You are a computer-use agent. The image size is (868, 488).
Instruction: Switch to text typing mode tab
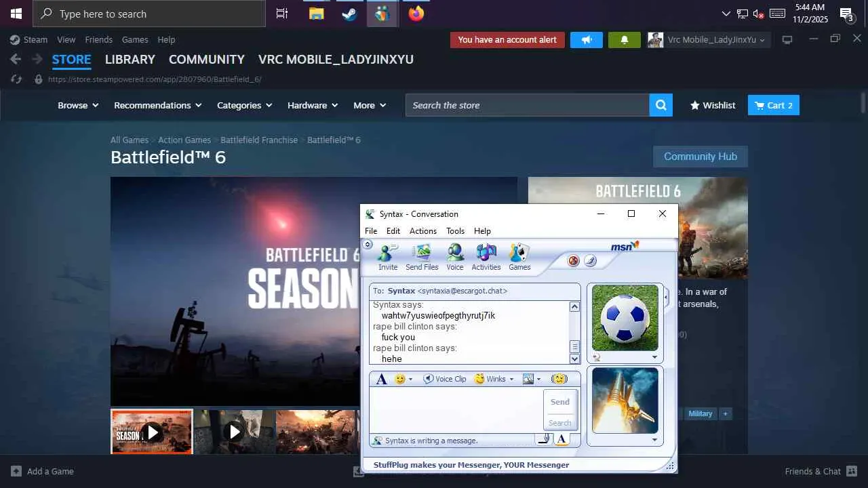(x=561, y=440)
